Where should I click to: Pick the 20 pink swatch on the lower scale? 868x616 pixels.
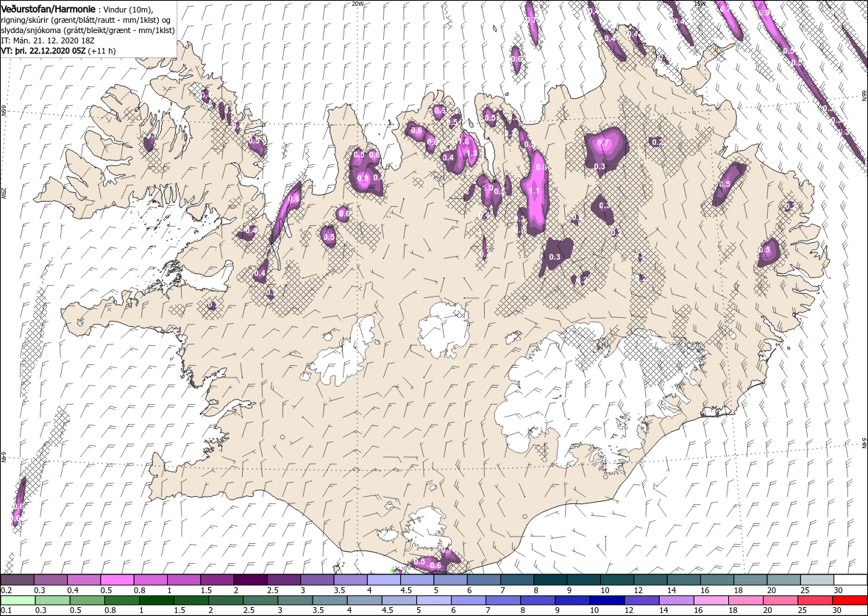[x=780, y=601]
